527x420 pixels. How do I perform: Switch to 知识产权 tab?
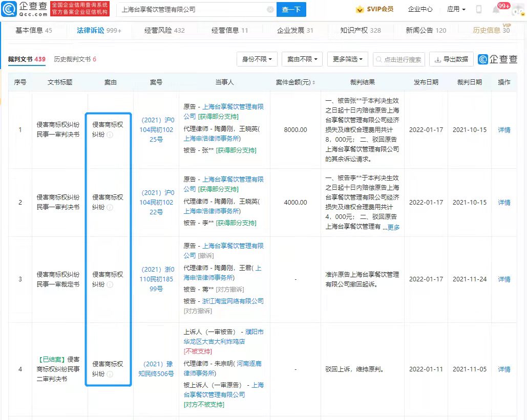[361, 31]
